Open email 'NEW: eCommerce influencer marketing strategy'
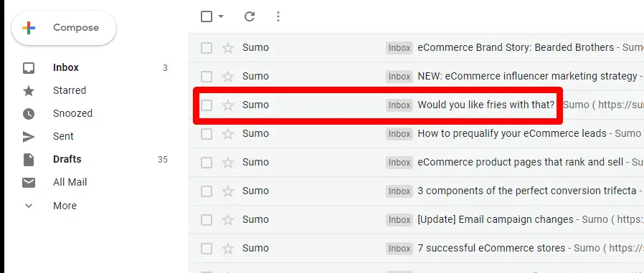Viewport: 644px width, 273px height. (527, 77)
